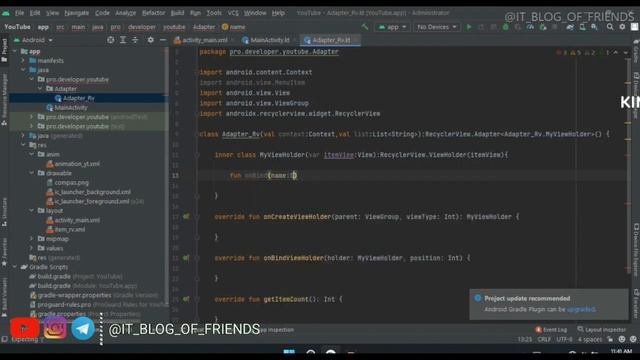Click the CRLF line separator indicator
Screen dimensions: 640x360
pyautogui.click(x=544, y=340)
